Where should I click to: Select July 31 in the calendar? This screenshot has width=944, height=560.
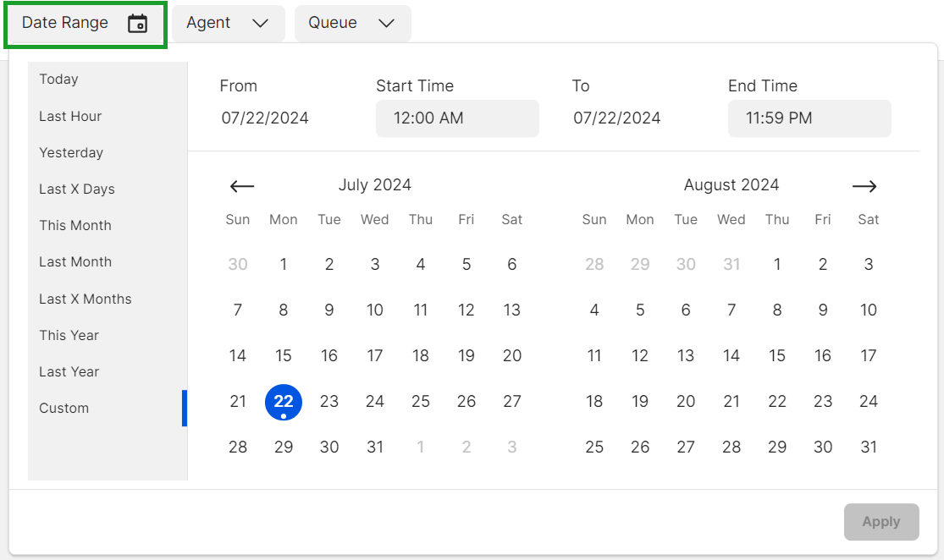point(375,447)
